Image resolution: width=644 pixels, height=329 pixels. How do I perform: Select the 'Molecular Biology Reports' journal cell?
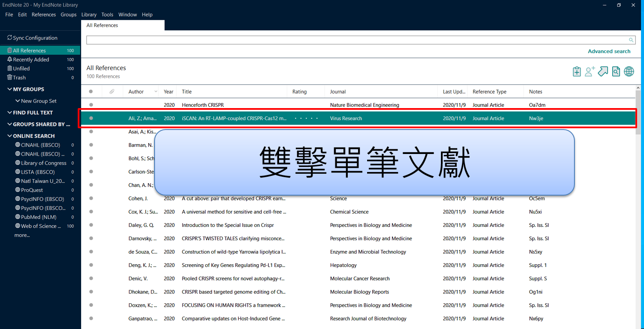pos(359,292)
